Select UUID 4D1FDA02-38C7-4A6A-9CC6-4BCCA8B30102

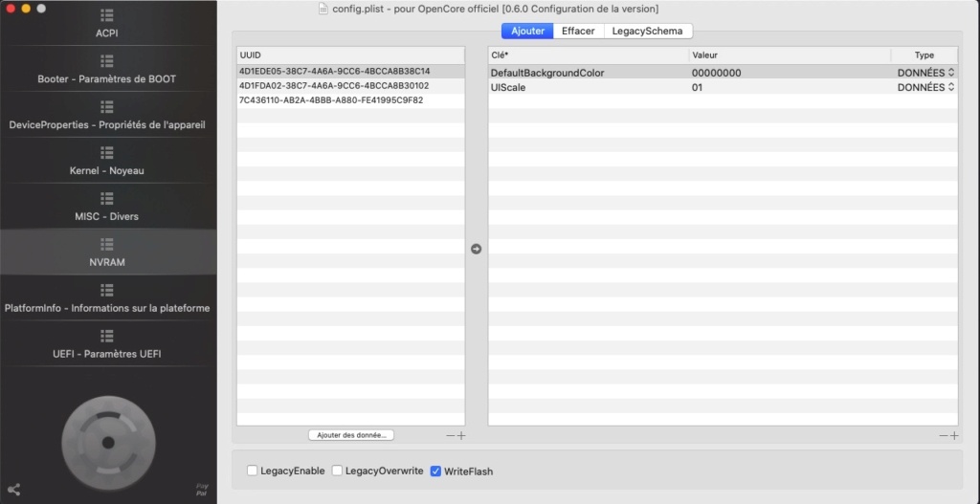pyautogui.click(x=350, y=85)
